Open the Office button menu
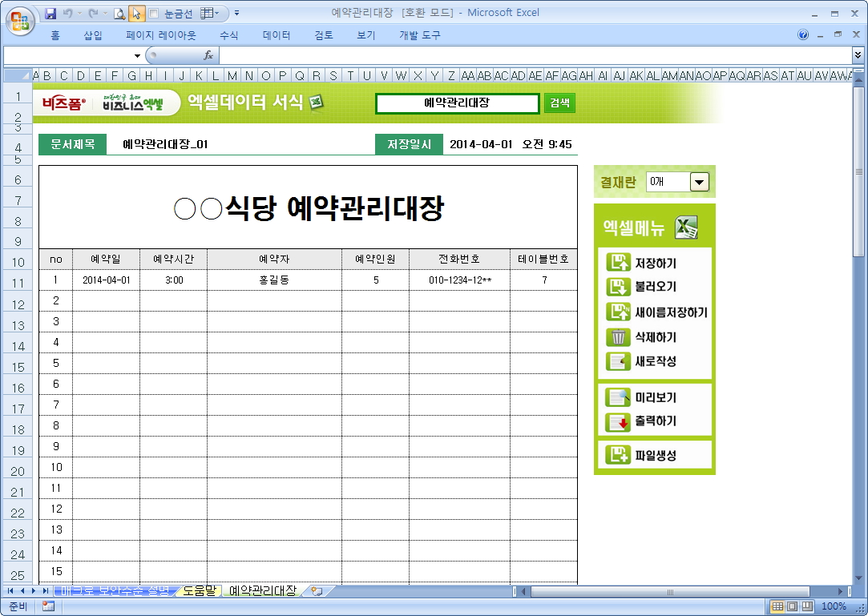This screenshot has width=868, height=616. 21,22
